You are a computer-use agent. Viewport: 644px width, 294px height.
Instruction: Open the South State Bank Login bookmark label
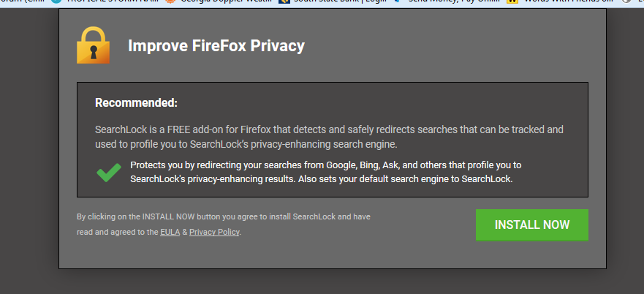[x=339, y=1]
